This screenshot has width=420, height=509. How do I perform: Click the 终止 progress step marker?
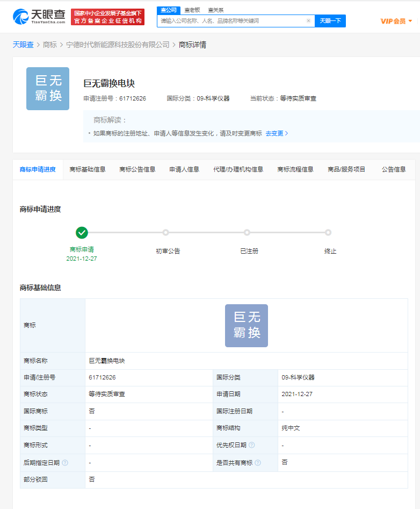(328, 232)
